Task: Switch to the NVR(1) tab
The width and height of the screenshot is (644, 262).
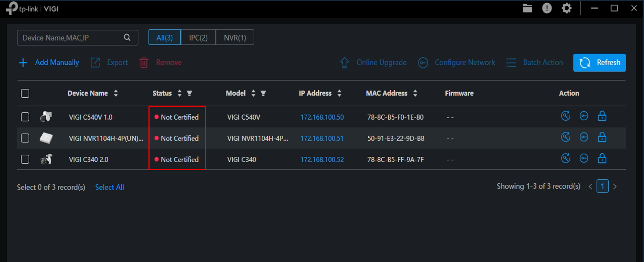Action: 235,37
